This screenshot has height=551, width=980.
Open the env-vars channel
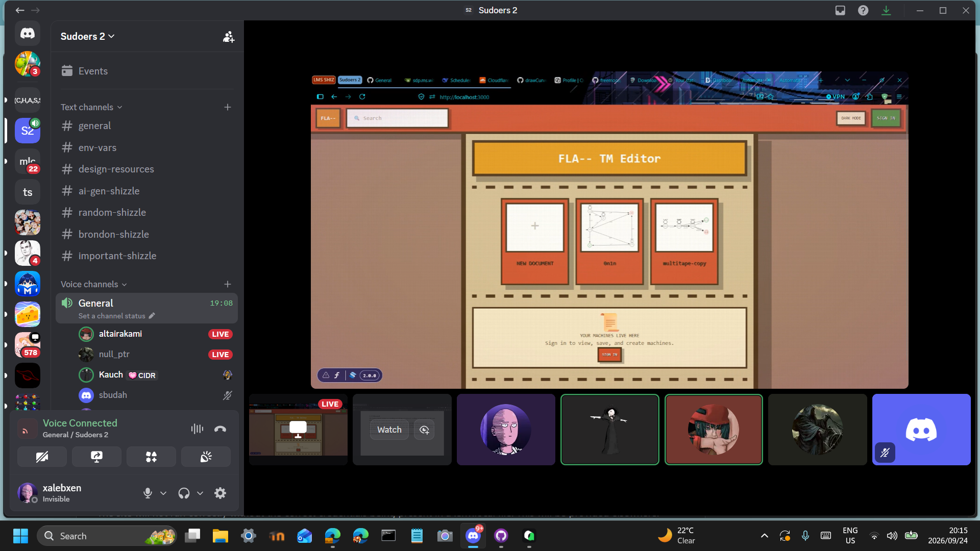146,147
